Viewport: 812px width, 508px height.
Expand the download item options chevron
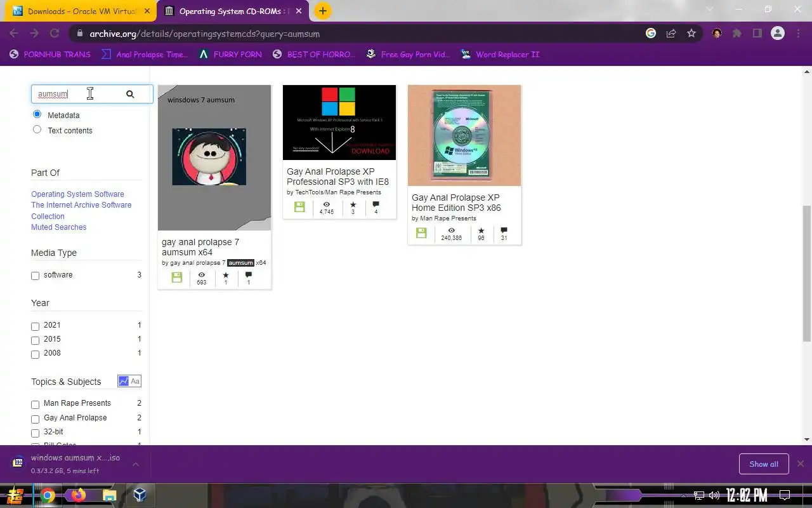(136, 464)
